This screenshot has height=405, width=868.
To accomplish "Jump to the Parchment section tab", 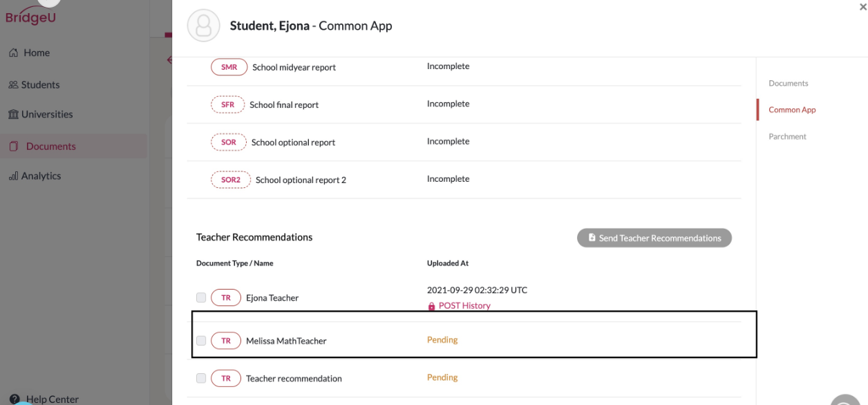I will [787, 136].
